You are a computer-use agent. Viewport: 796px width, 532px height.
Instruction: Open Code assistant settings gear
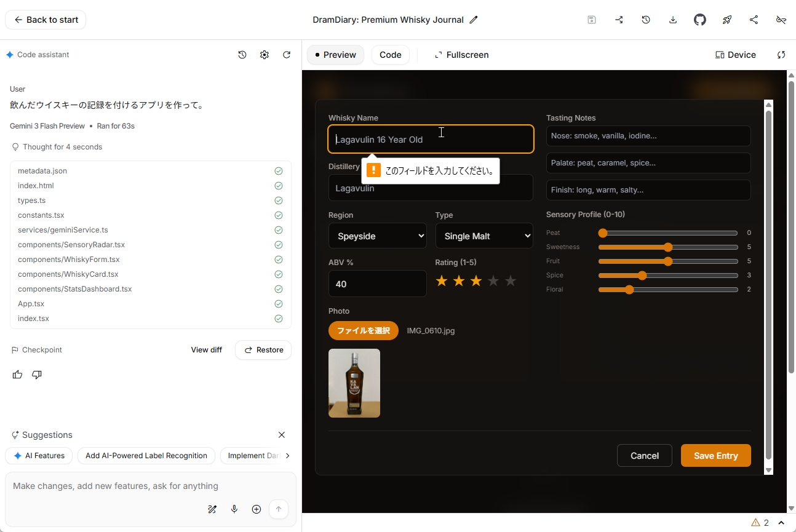point(265,55)
